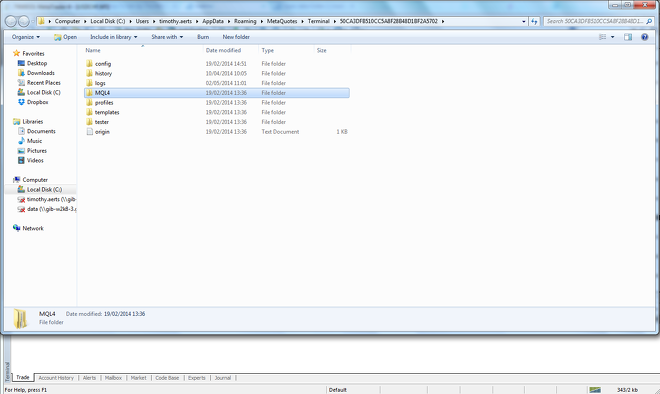Expand the arrow after MetaQuotes breadcrumb

[303, 21]
